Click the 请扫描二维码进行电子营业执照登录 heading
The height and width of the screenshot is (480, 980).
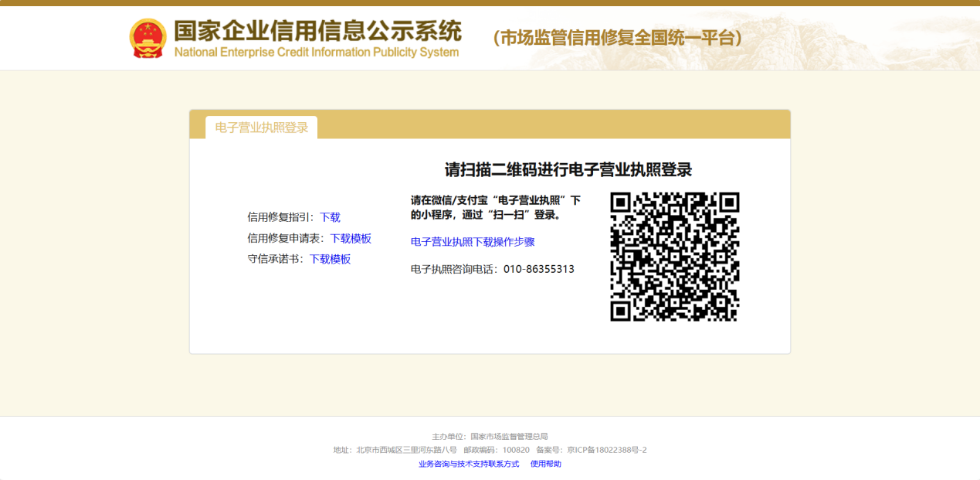pyautogui.click(x=568, y=170)
